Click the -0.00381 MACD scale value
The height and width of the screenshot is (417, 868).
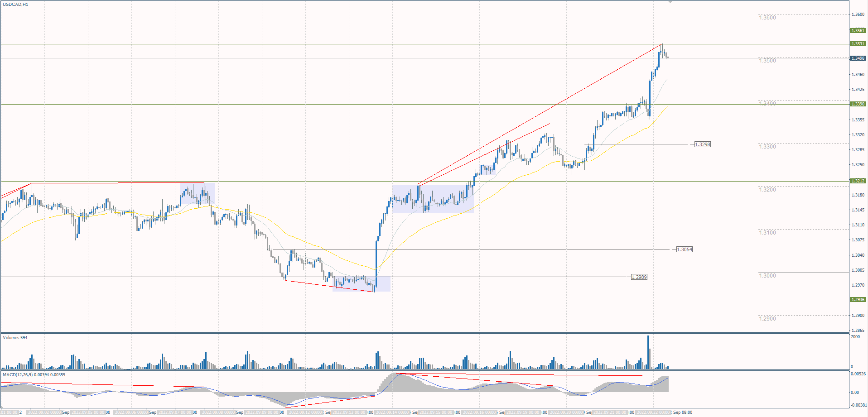858,405
